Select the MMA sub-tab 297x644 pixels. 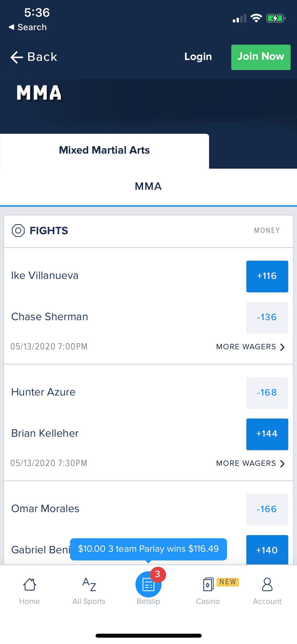pos(148,186)
